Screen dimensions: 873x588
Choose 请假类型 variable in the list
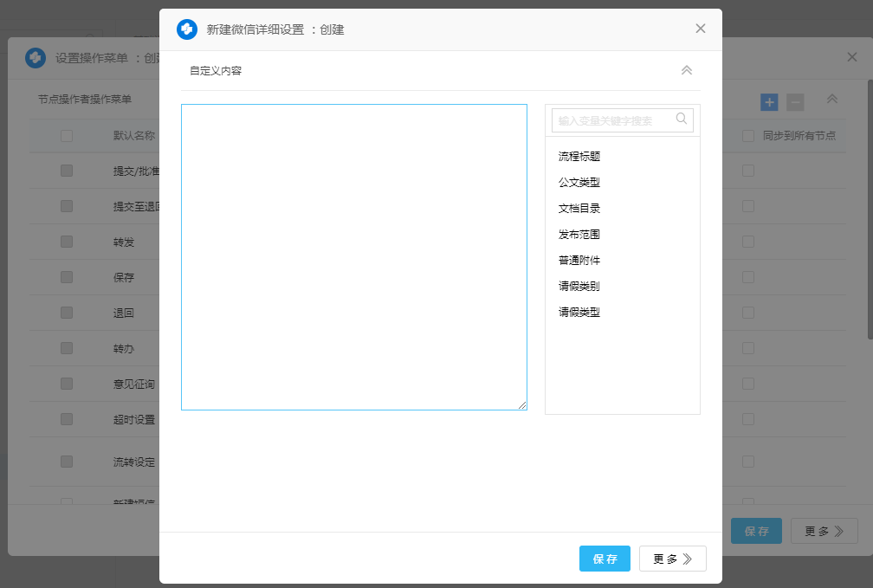tap(579, 313)
